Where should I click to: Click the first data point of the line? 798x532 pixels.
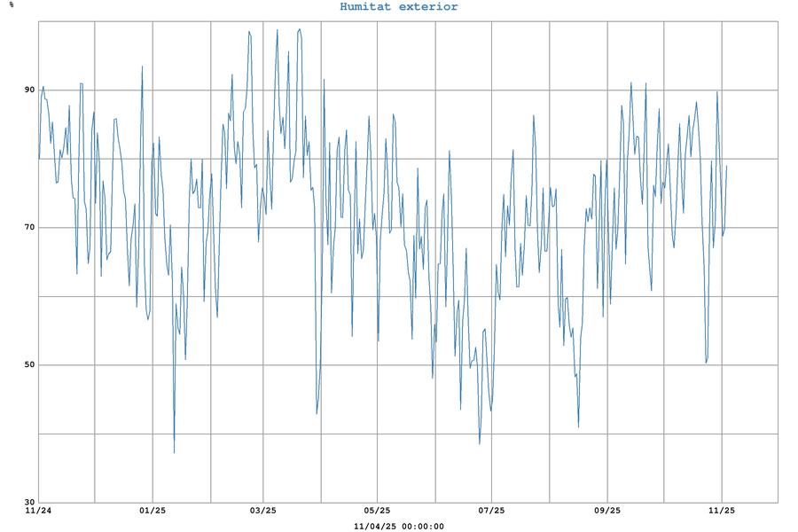[x=38, y=160]
